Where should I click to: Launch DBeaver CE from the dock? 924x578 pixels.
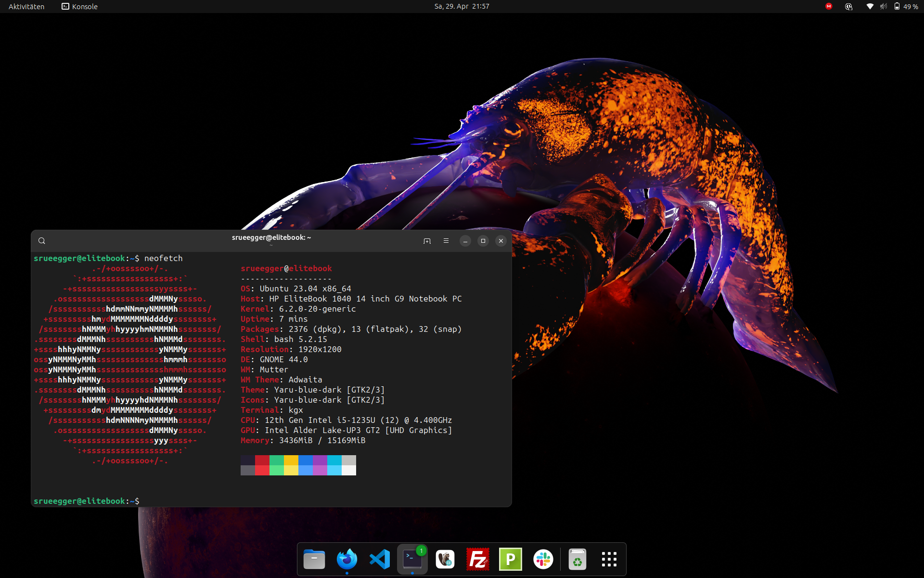[x=445, y=559]
